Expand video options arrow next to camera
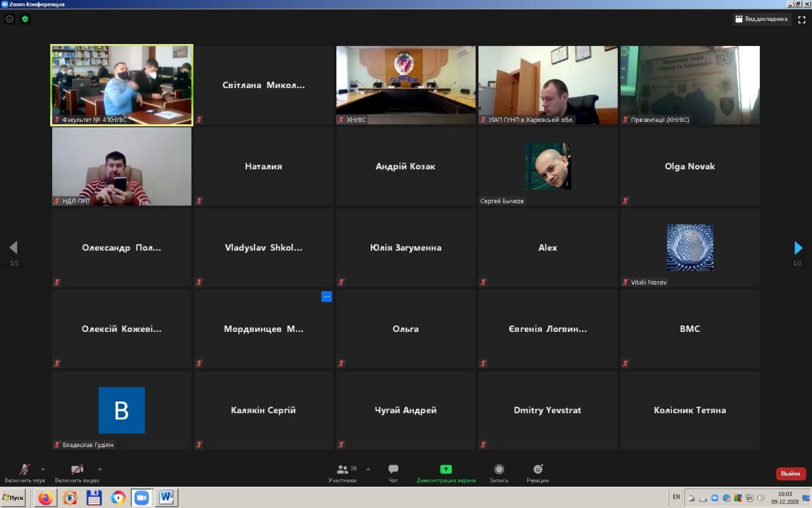The width and height of the screenshot is (812, 508). point(100,469)
